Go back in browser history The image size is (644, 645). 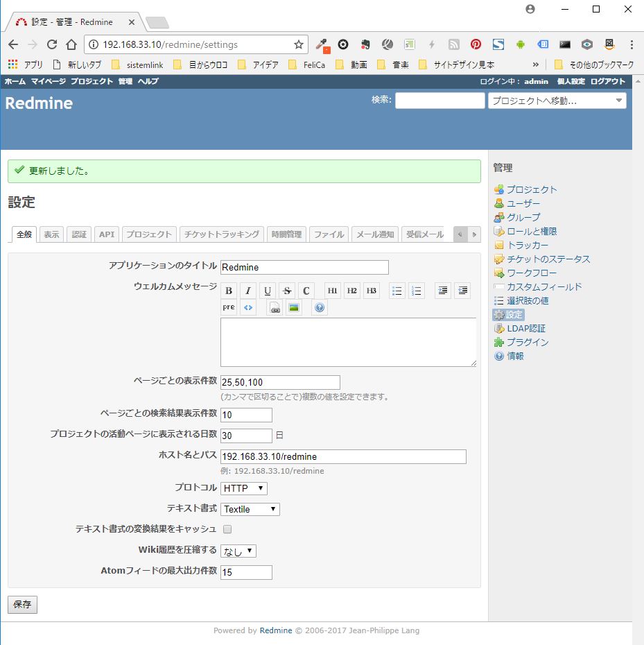coord(13,44)
